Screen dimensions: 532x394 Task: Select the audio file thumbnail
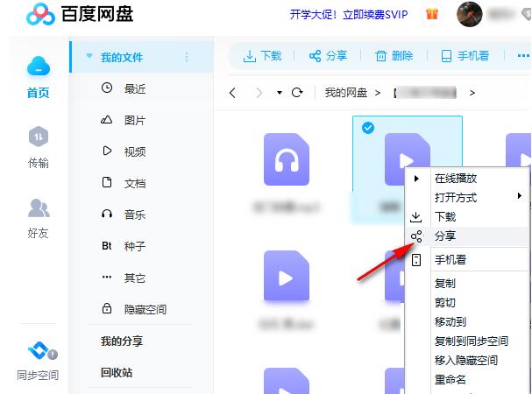[x=286, y=160]
